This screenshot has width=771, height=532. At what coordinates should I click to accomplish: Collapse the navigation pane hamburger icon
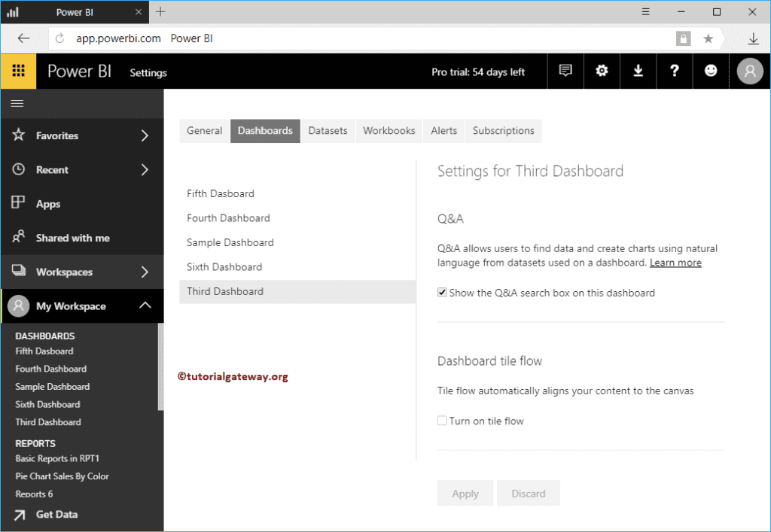coord(17,104)
